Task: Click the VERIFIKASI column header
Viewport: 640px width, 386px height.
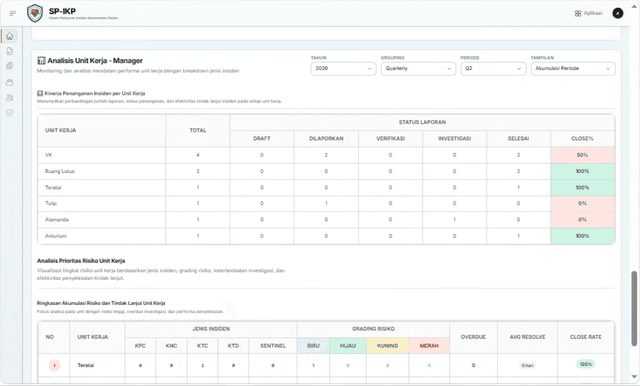Action: pos(390,139)
